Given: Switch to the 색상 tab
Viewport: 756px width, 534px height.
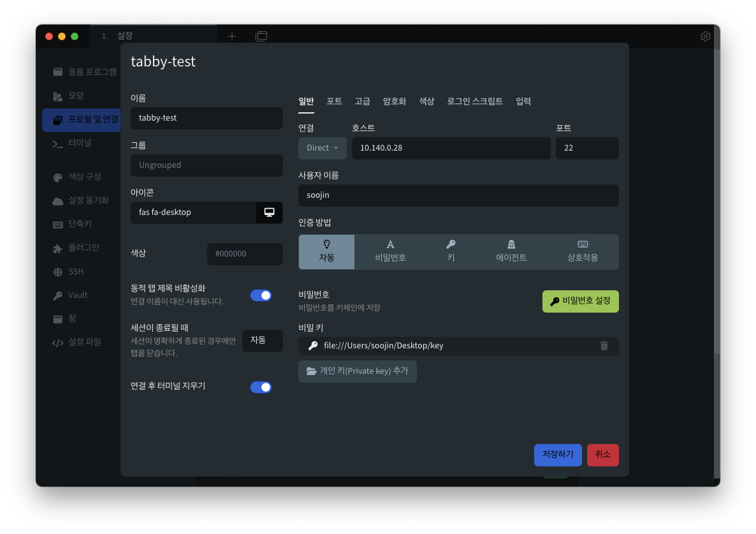Looking at the screenshot, I should pyautogui.click(x=426, y=101).
